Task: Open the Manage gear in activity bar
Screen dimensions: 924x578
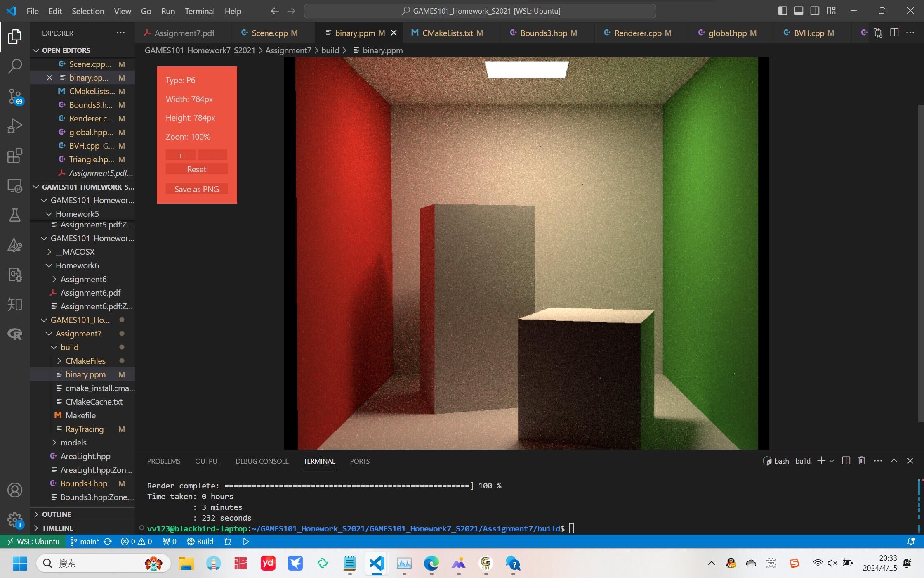Action: (15, 520)
